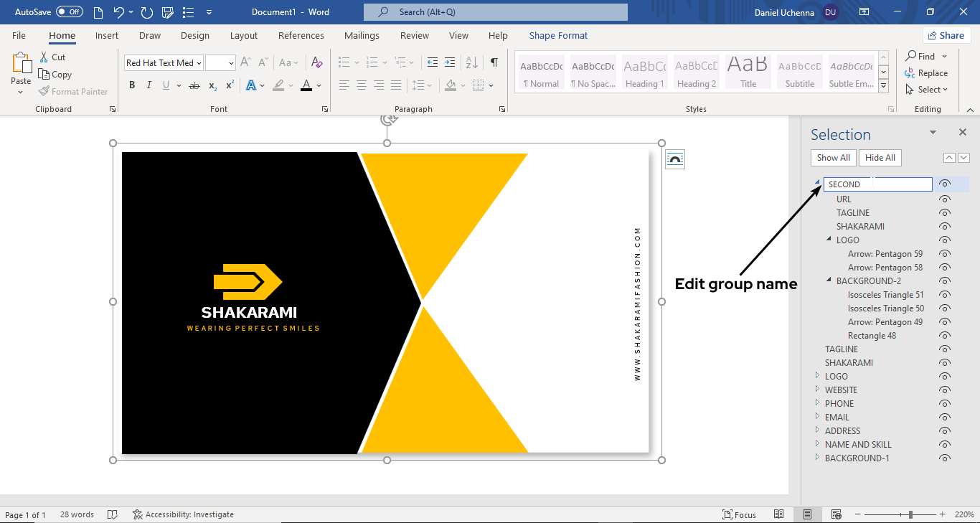Toggle visibility of the BACKGROUND-1 group
980x523 pixels.
945,458
